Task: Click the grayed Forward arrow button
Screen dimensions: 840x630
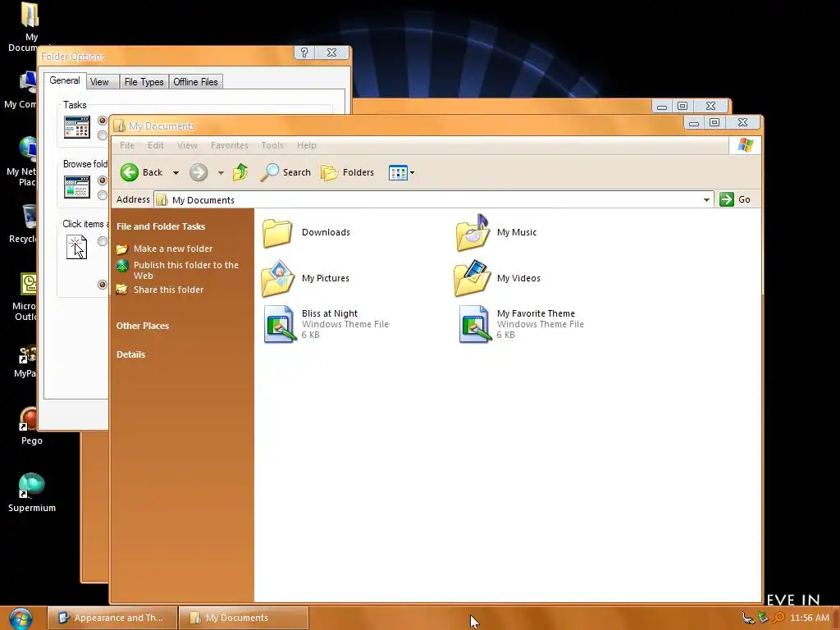Action: (199, 172)
